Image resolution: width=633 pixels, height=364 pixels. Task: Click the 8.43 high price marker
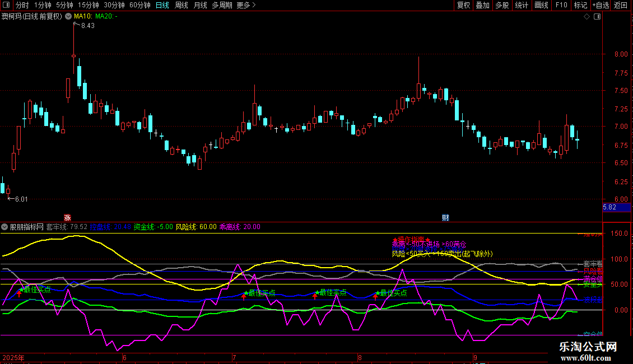(87, 25)
